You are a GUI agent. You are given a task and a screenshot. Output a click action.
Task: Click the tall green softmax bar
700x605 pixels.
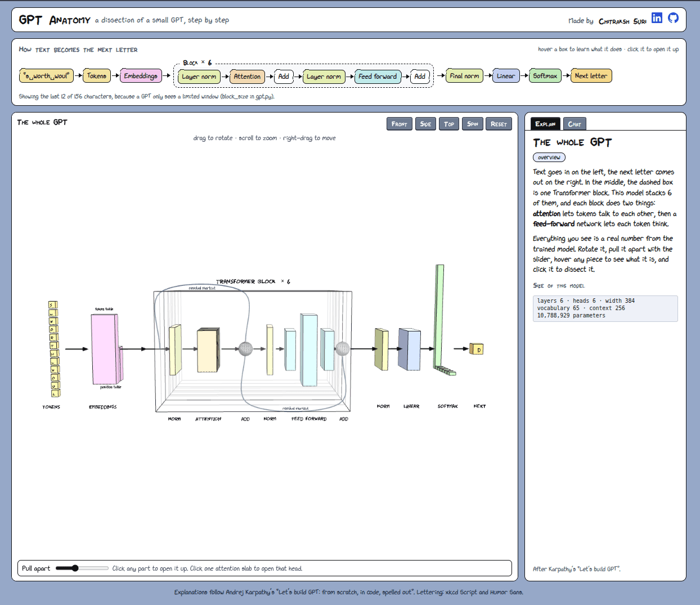(x=439, y=315)
